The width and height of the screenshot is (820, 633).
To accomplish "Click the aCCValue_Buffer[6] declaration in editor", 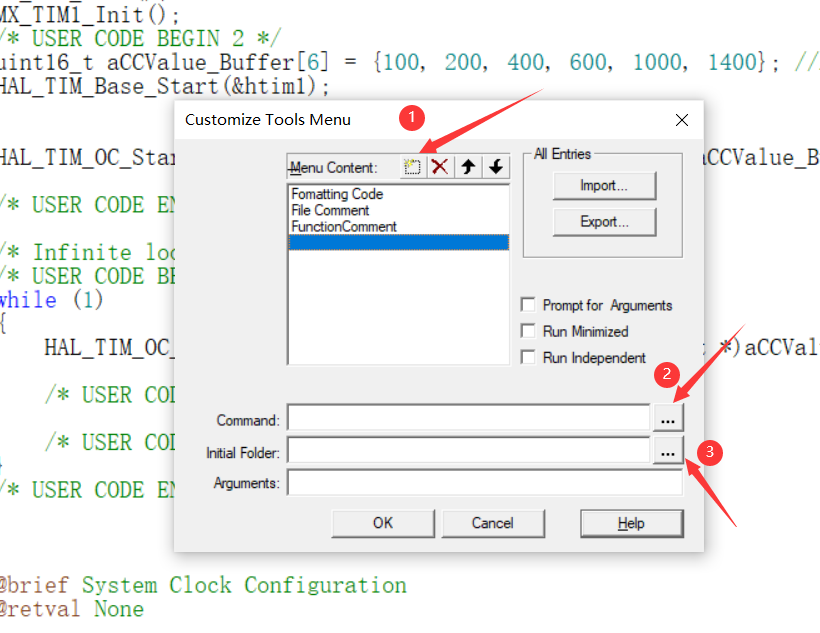I will [x=218, y=62].
